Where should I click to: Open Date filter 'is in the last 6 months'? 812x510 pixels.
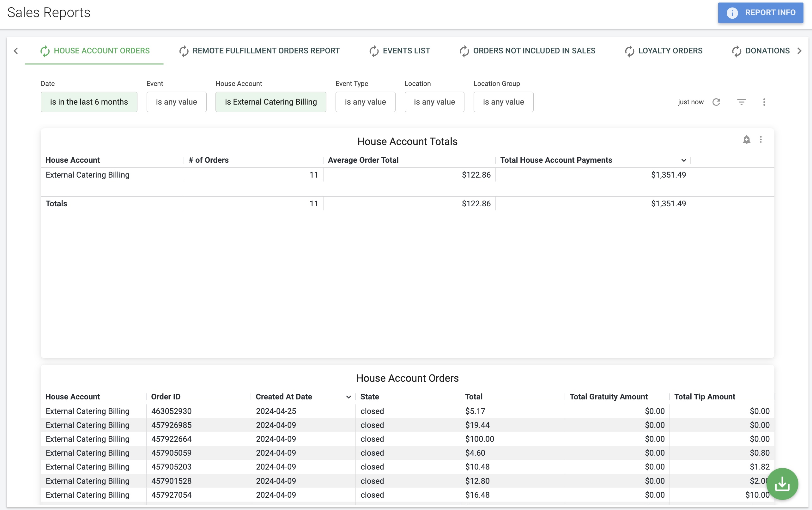click(89, 102)
